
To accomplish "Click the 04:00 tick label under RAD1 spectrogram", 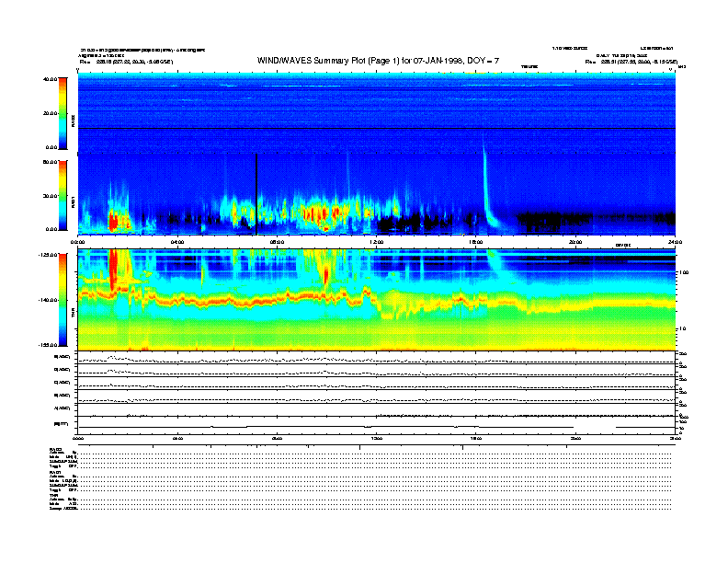I will (177, 242).
